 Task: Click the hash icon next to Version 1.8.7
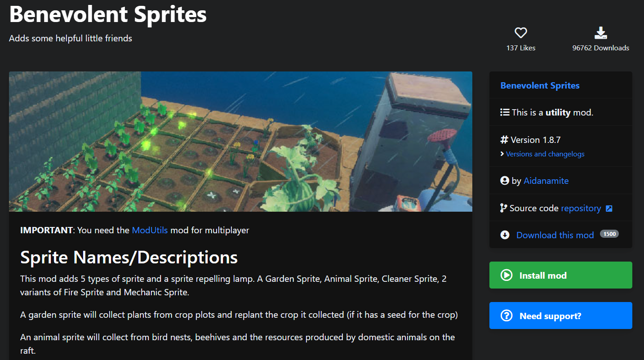(504, 140)
